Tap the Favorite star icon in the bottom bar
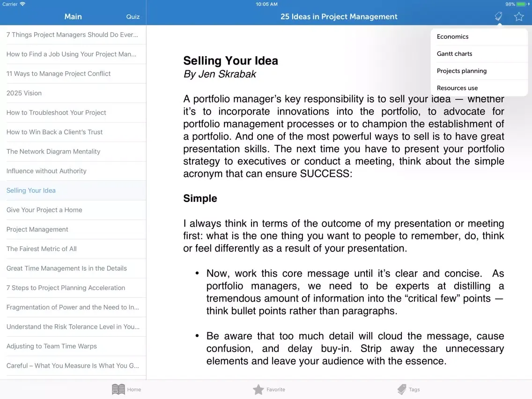Image resolution: width=532 pixels, height=399 pixels. 258,389
